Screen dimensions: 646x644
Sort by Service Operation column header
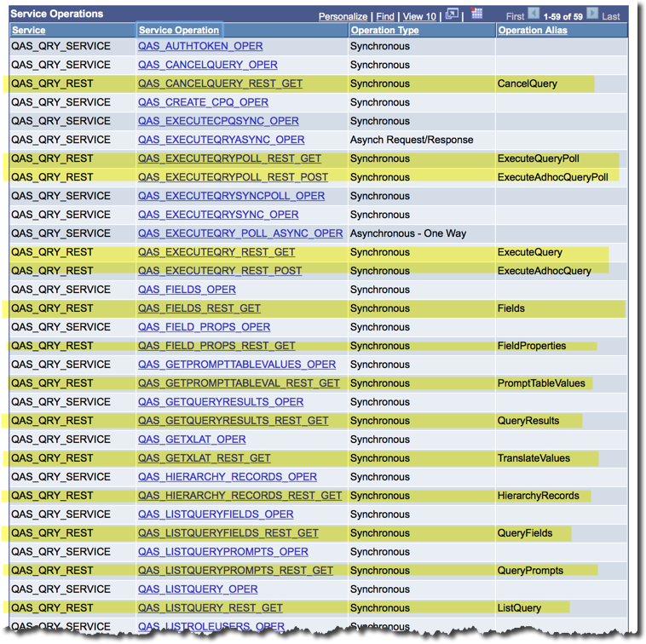179,30
